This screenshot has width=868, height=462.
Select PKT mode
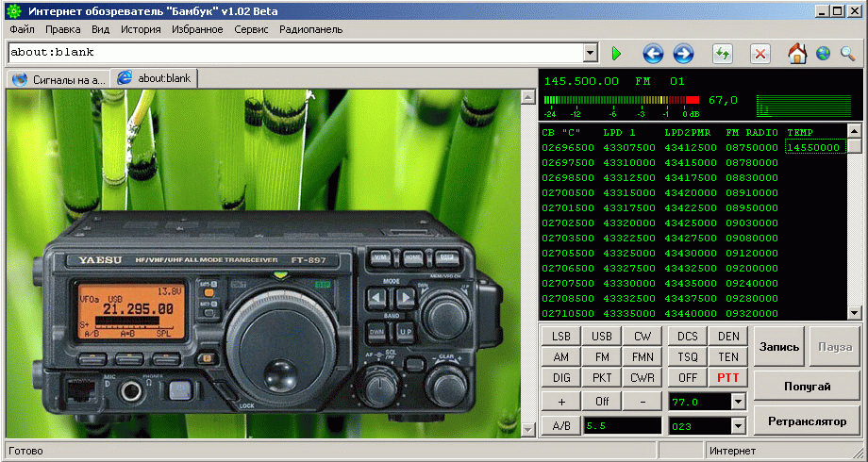(602, 378)
